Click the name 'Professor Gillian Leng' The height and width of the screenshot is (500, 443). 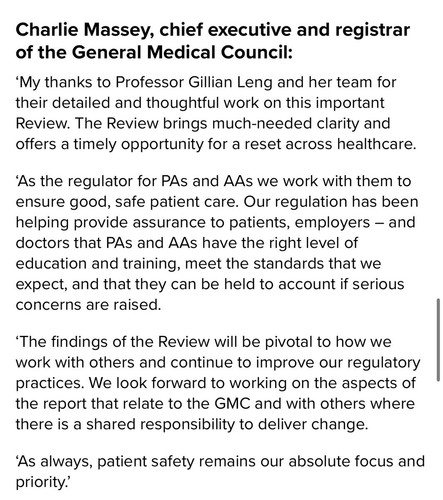pos(194,82)
